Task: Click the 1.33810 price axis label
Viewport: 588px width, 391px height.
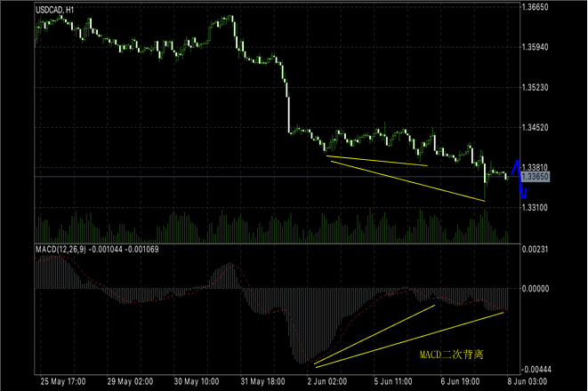Action: click(536, 167)
